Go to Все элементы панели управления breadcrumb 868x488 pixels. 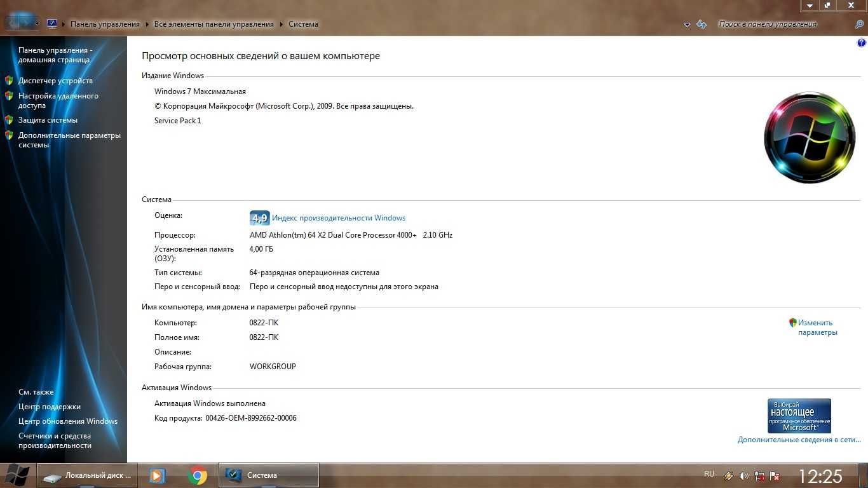coord(214,24)
